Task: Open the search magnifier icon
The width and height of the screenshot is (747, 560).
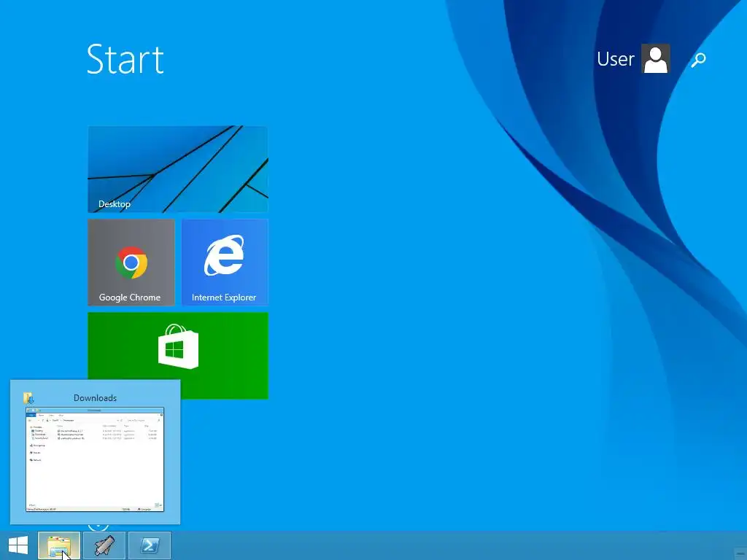Action: point(698,60)
